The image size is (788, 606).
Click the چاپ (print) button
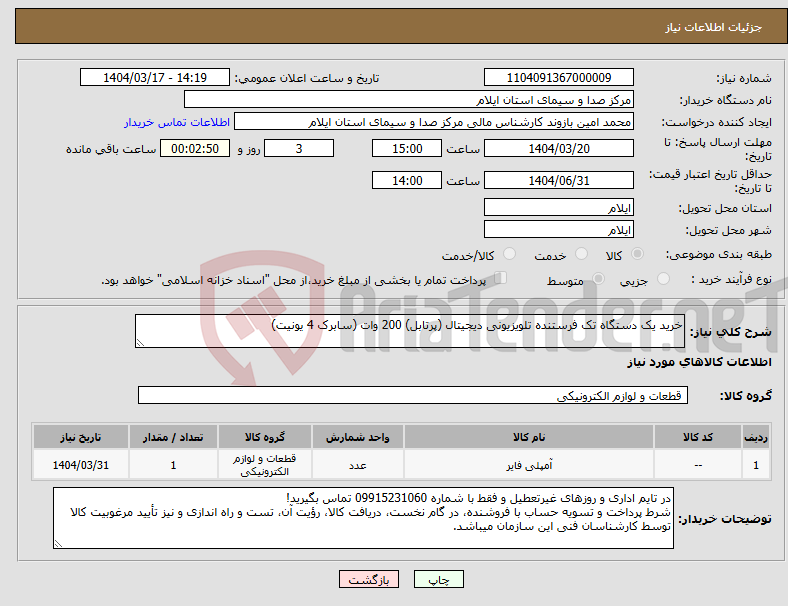click(x=438, y=579)
